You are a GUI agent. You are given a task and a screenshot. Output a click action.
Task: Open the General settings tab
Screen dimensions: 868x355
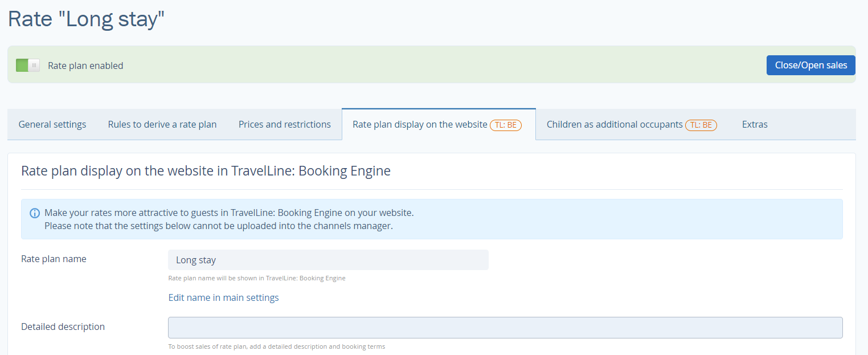click(x=52, y=124)
